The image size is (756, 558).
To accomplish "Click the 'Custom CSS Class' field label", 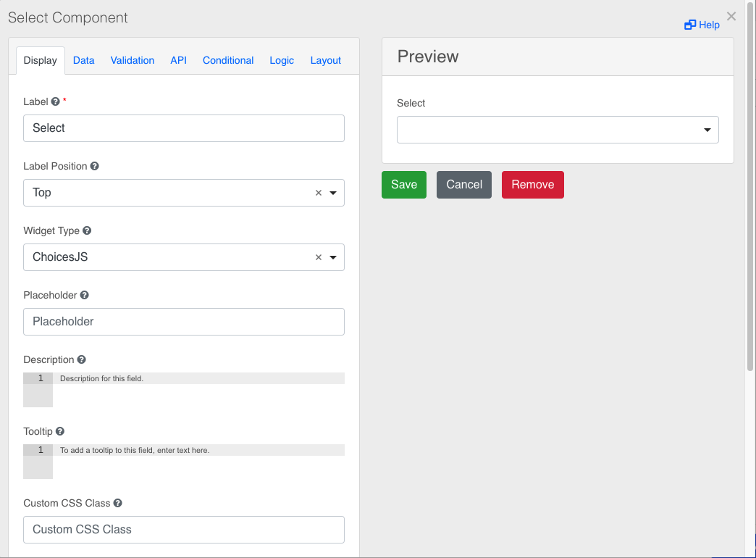I will click(x=67, y=503).
